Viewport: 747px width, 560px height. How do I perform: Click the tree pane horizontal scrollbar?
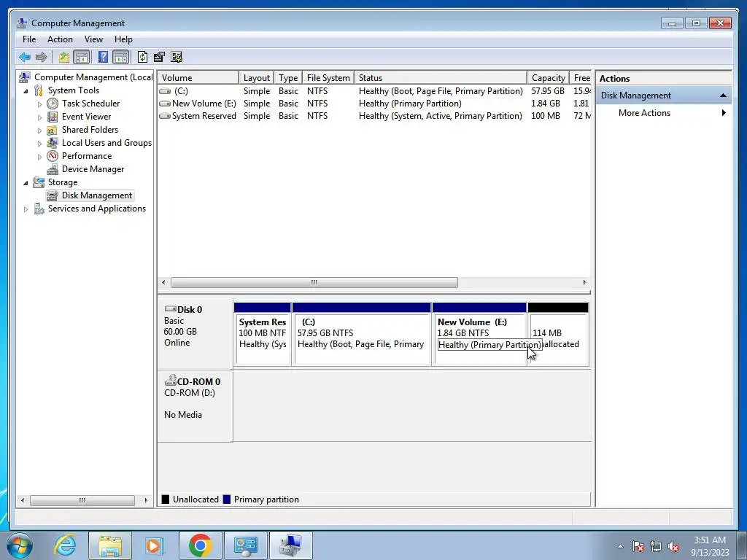pyautogui.click(x=82, y=500)
